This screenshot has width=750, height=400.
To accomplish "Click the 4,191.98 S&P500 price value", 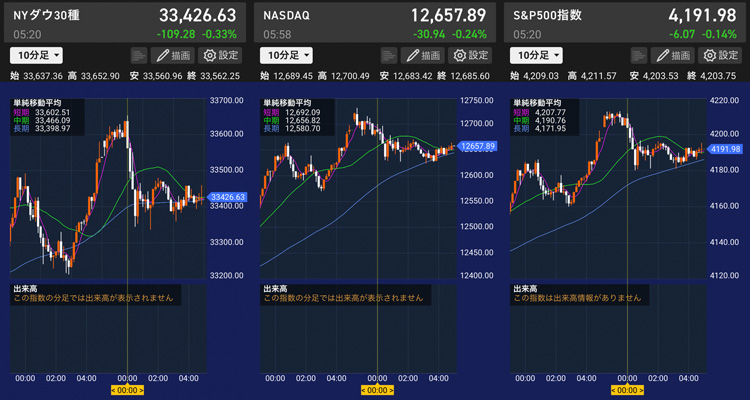I will pyautogui.click(x=702, y=16).
